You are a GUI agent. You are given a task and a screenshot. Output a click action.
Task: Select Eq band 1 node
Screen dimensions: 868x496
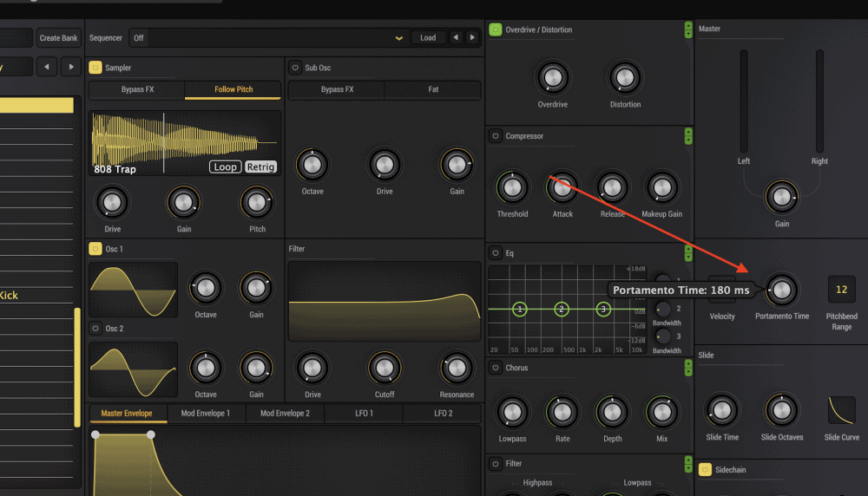pyautogui.click(x=519, y=309)
